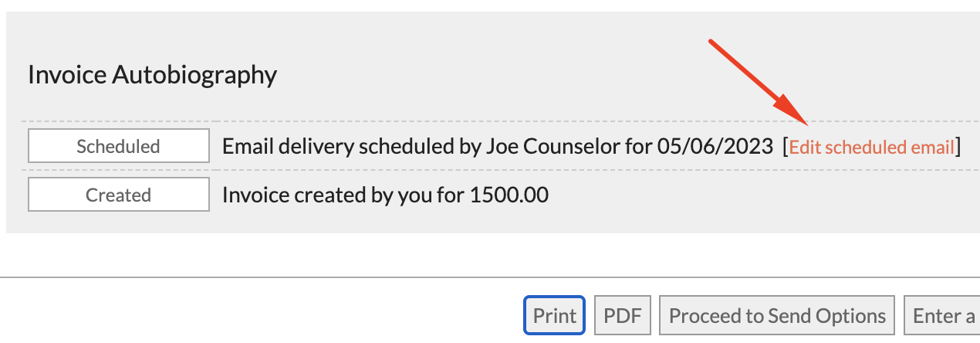Click the opening bracket before Edit scheduled email
The height and width of the screenshot is (343, 980).
click(786, 147)
